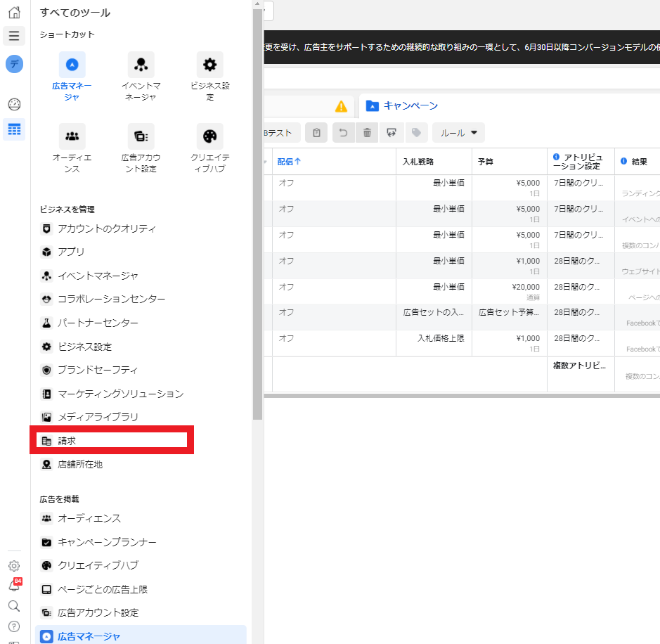Switch to the キャンペーン tab

402,105
